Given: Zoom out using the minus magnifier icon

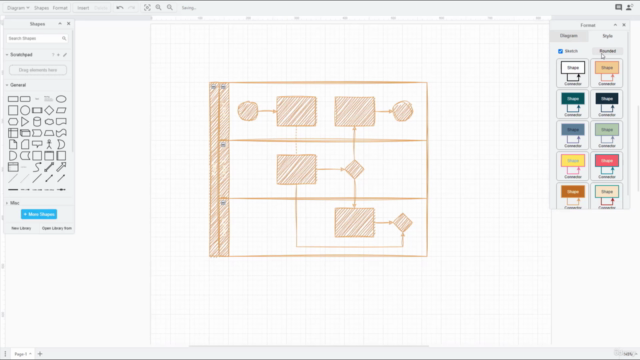Looking at the screenshot, I should click(x=170, y=8).
